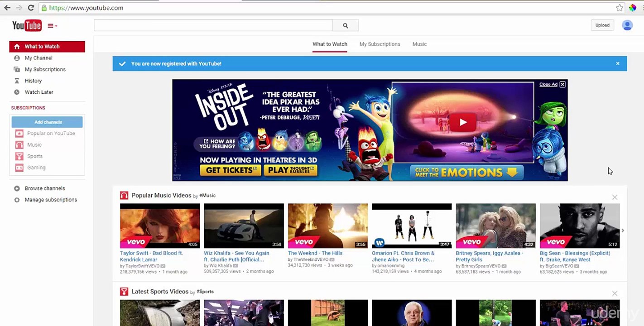Click the person icon beside My Channel
The height and width of the screenshot is (326, 644).
(17, 58)
